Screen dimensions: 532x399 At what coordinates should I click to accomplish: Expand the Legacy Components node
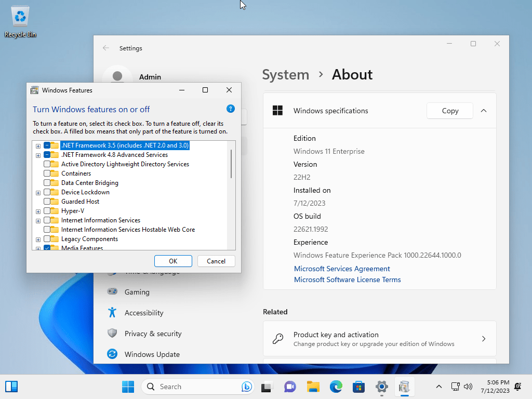point(38,240)
